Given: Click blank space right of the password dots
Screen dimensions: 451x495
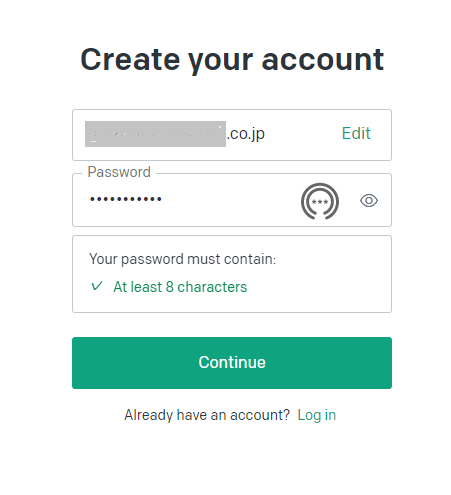Looking at the screenshot, I should pyautogui.click(x=230, y=200).
